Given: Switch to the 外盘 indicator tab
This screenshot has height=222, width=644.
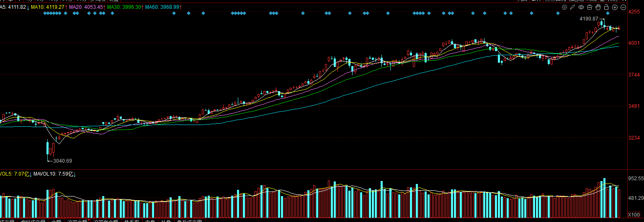Looking at the screenshot, I should click(x=166, y=221).
